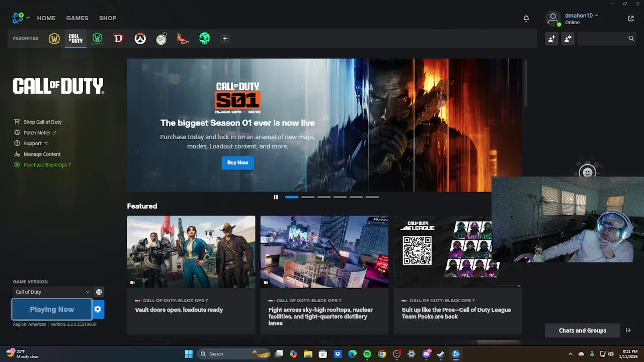This screenshot has width=644, height=362.
Task: Collapse the social panel arrow
Action: pyautogui.click(x=628, y=330)
